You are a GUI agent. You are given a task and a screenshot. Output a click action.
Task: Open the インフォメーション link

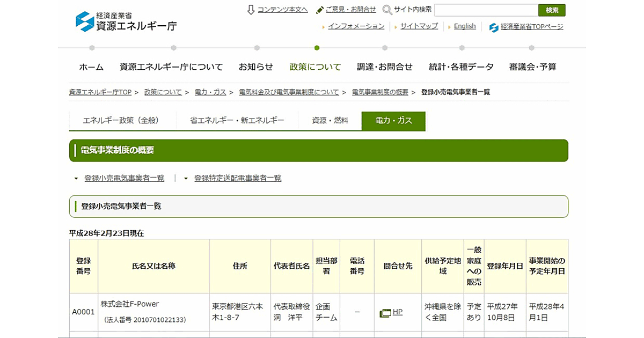[356, 26]
